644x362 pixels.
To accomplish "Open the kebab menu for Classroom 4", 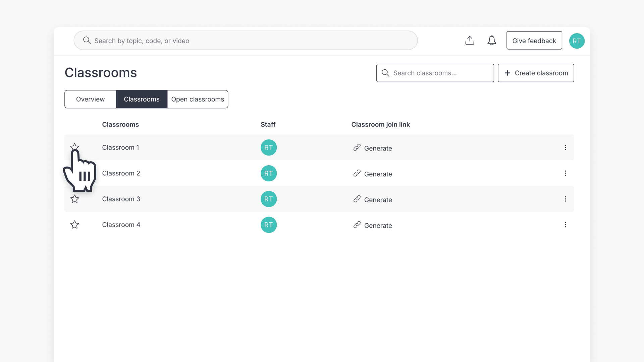I will 565,225.
